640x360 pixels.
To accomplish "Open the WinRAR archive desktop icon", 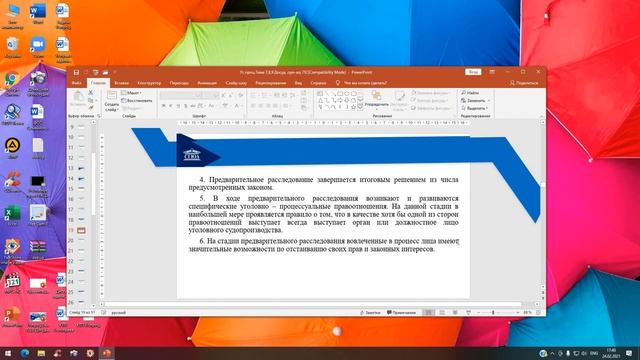I will 38,249.
